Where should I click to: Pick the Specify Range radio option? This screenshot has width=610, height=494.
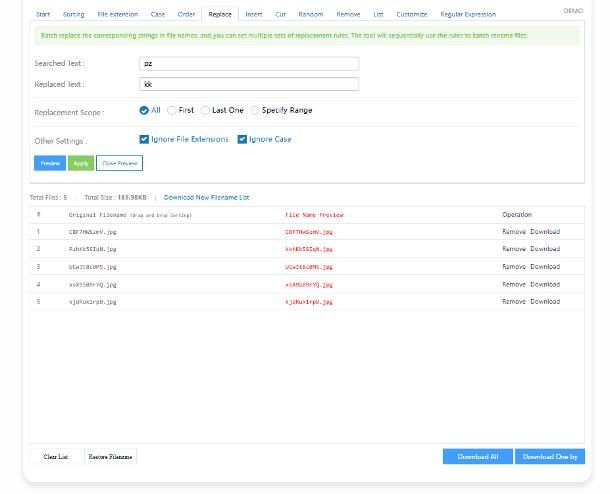click(x=255, y=111)
